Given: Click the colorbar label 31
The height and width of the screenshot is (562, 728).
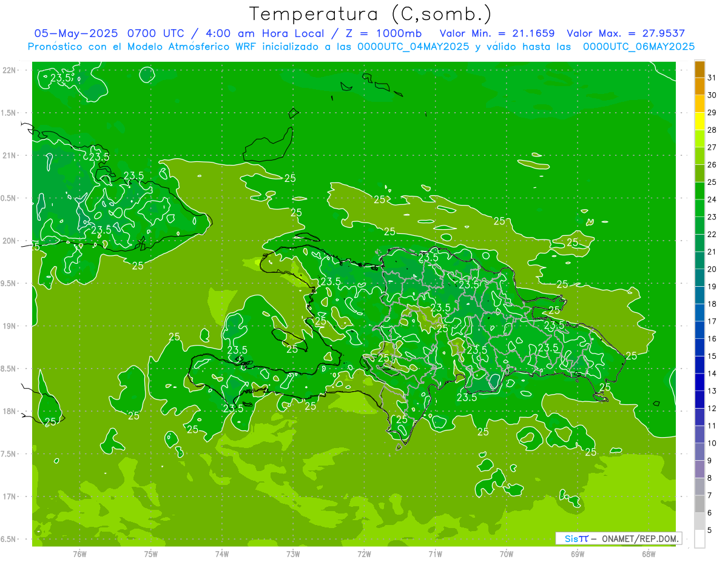Looking at the screenshot, I should click(x=712, y=78).
